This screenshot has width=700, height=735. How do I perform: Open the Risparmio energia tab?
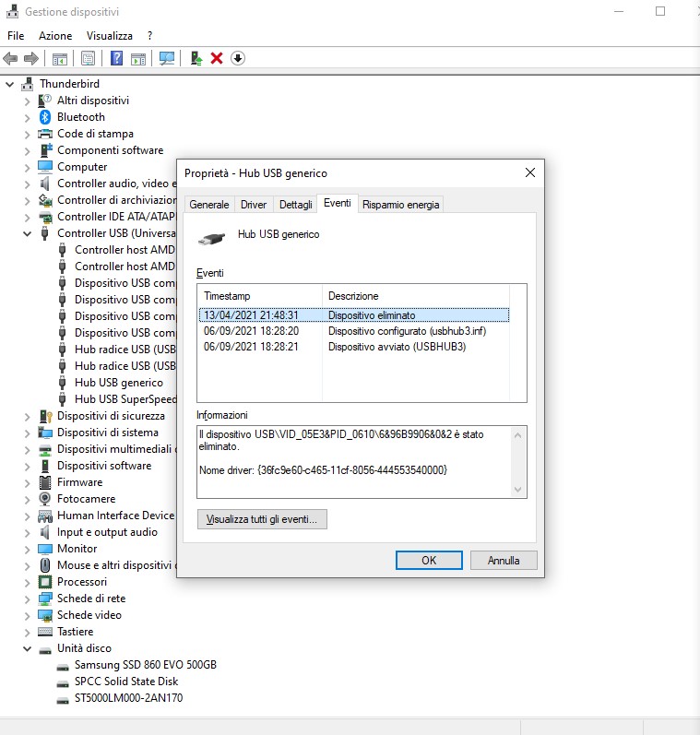(401, 204)
